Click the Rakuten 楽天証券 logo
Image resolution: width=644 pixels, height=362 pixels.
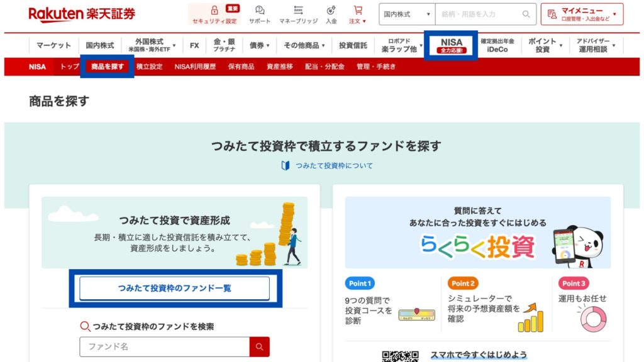pos(82,14)
